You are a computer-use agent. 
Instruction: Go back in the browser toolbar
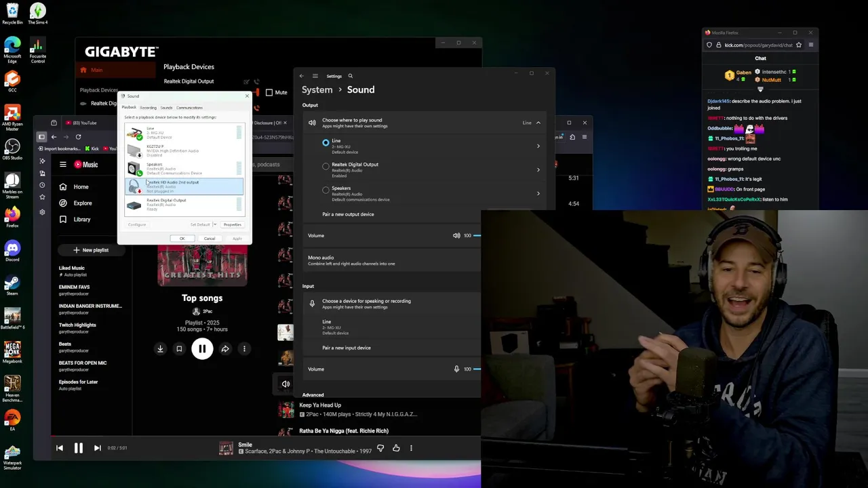click(x=54, y=137)
